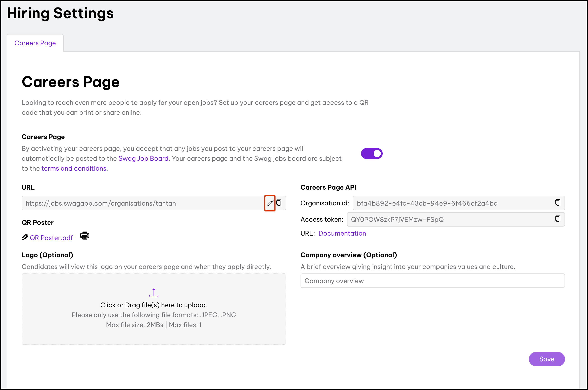Copy the Organisation id value
Screen dimensions: 588x390
coord(558,202)
